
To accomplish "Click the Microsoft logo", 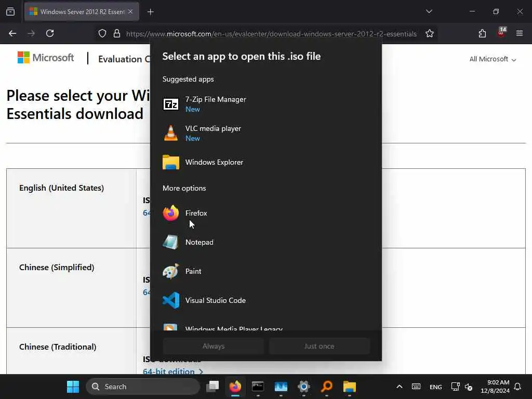I will click(46, 58).
